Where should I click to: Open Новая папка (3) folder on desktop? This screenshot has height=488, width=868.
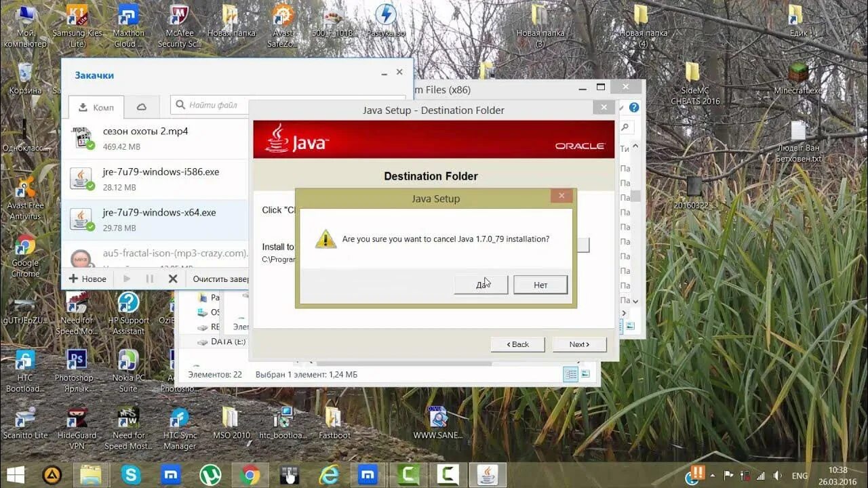540,26
